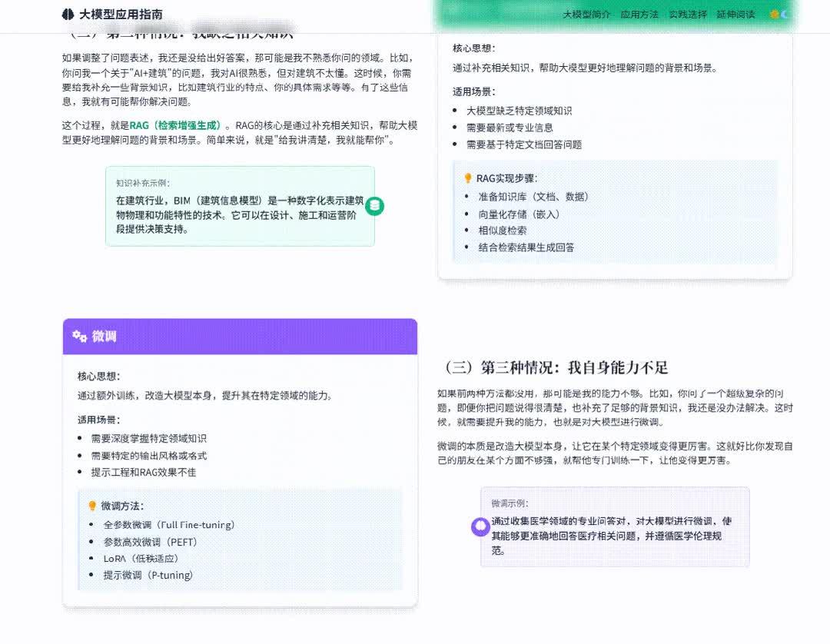
Task: Click the purple 微调 panel header bar
Action: [x=241, y=336]
